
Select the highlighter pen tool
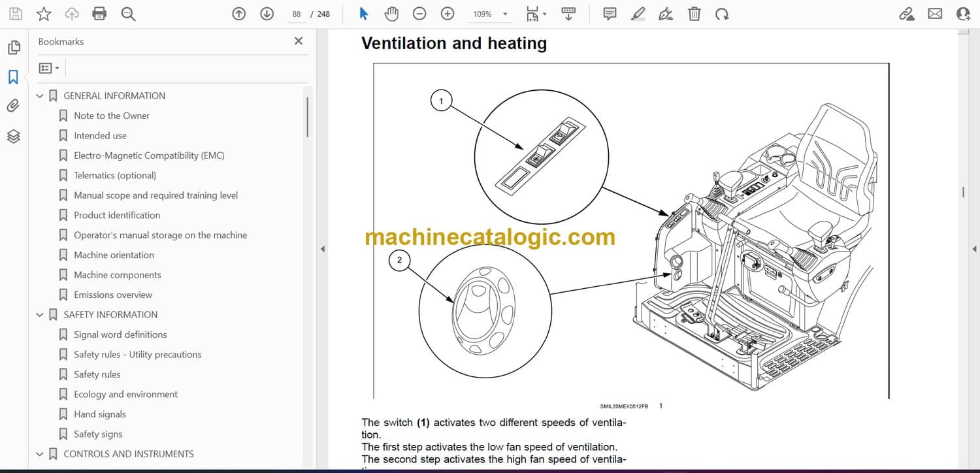(638, 14)
